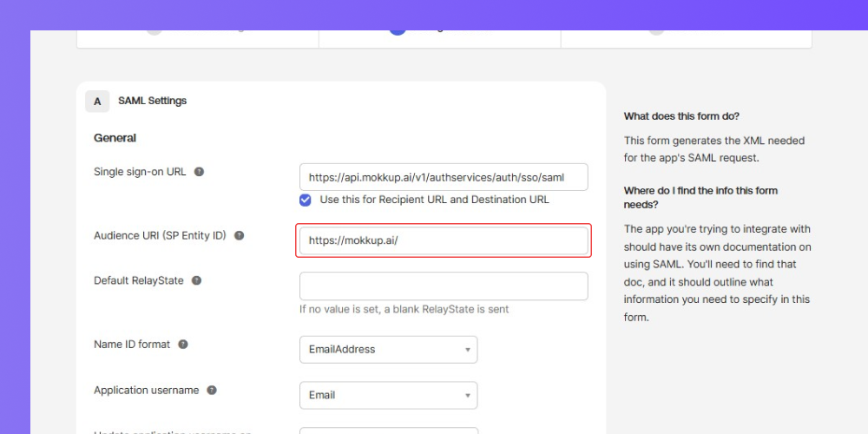Image resolution: width=868 pixels, height=434 pixels.
Task: Click 'Where do I find the info' heading
Action: 700,198
